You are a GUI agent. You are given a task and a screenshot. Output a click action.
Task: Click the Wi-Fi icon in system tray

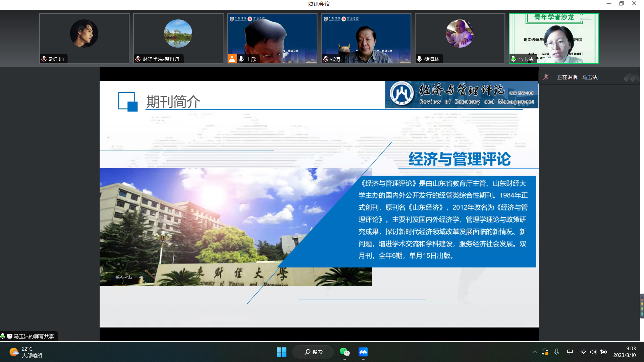pos(583,352)
